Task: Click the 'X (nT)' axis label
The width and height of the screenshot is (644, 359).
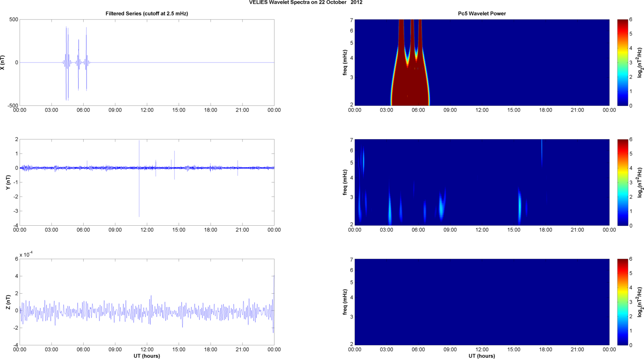Action: (3, 62)
